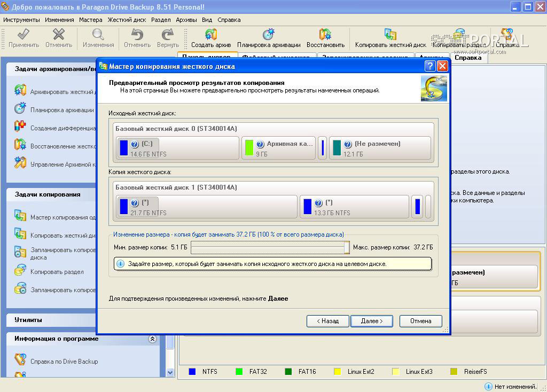The width and height of the screenshot is (547, 392).
Task: Collapse the Информация о программе section
Action: (x=152, y=339)
